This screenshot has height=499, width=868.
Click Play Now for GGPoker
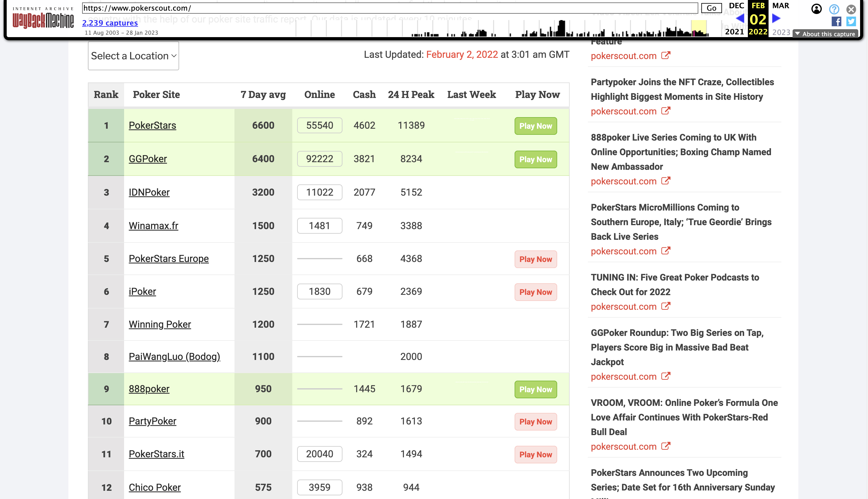(x=535, y=159)
